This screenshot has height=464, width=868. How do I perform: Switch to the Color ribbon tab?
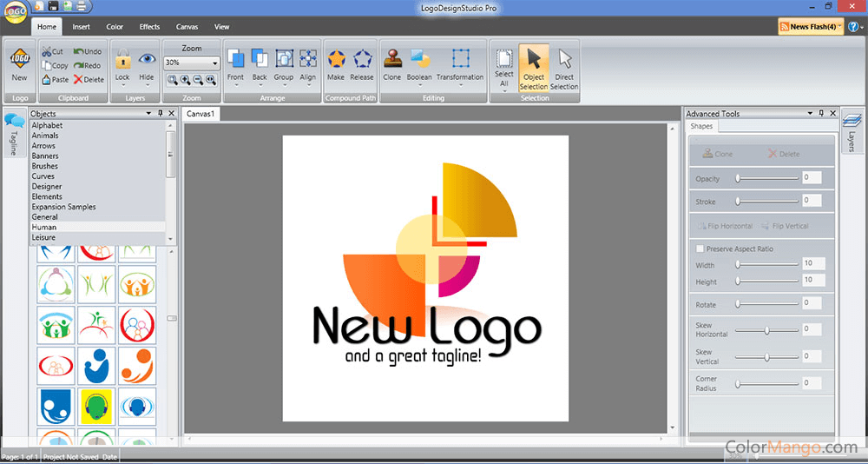point(115,27)
